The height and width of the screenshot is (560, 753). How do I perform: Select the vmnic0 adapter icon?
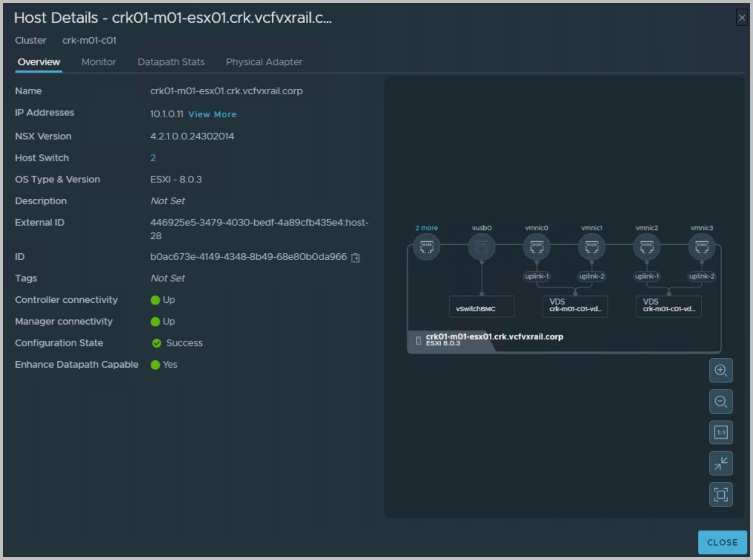pyautogui.click(x=536, y=246)
